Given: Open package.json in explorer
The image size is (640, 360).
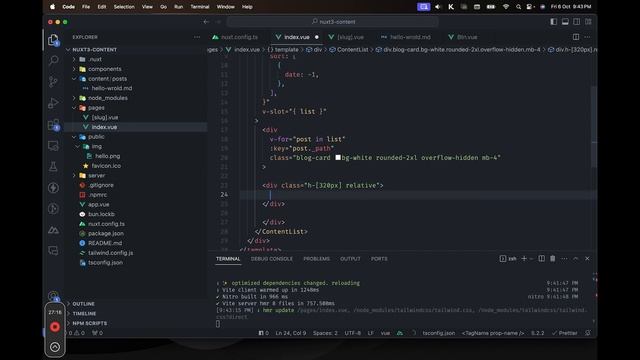Looking at the screenshot, I should [106, 233].
